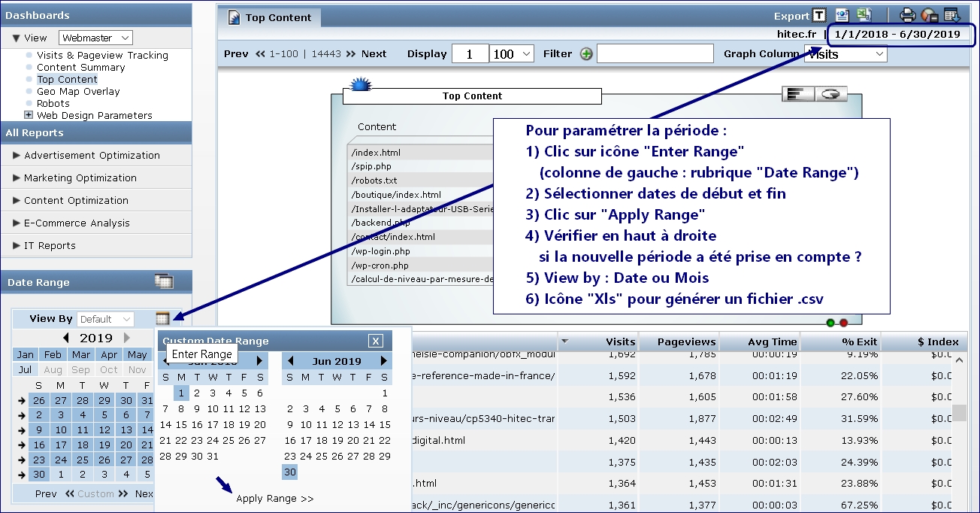Screen dimensions: 980x513
Task: Toggle the horizontal bar graph view icon
Action: coord(798,93)
